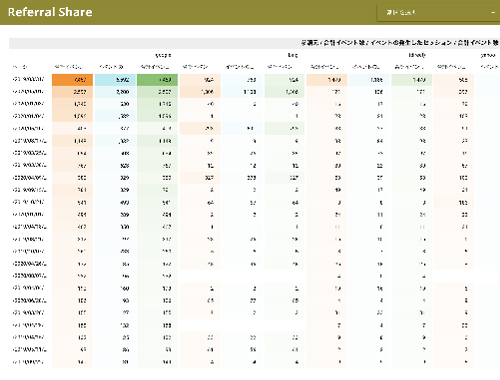Click the orange 1,306 cell under bing
The width and height of the screenshot is (500, 380).
pos(200,92)
